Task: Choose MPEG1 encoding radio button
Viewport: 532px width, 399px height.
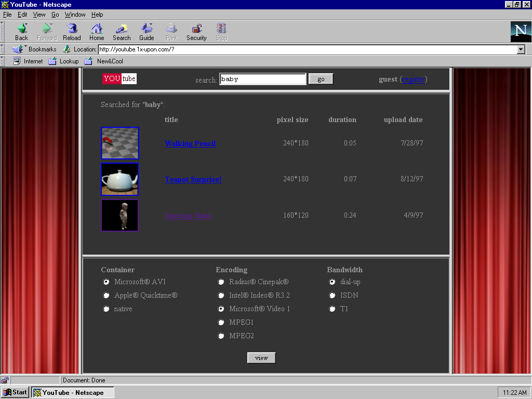Action: pos(221,323)
